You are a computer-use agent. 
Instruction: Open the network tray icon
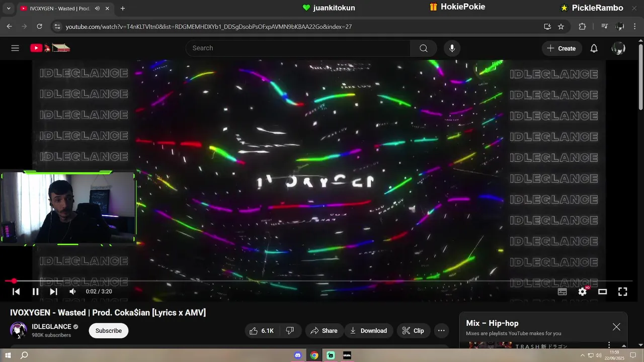click(591, 355)
